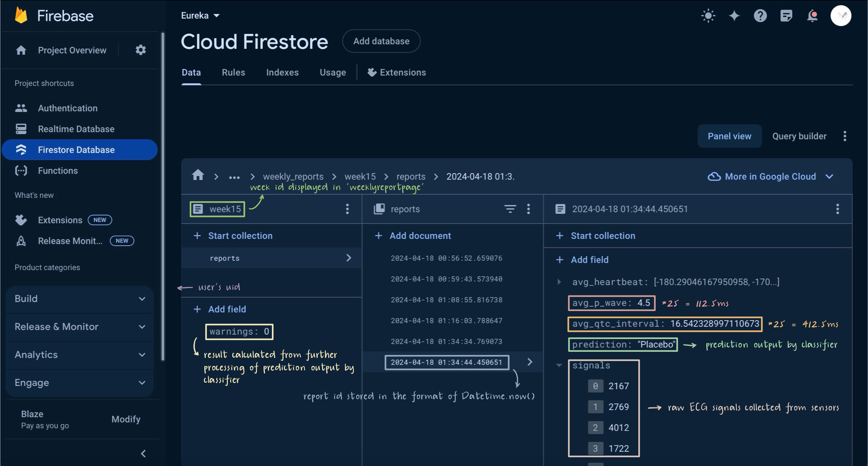The image size is (868, 466).
Task: Click the filter icon in reports column
Action: (x=510, y=209)
